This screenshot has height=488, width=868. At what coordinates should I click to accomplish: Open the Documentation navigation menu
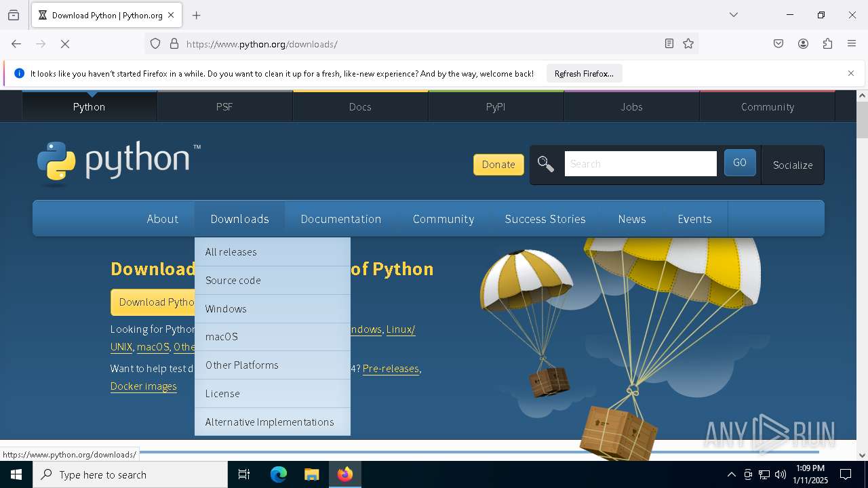(x=341, y=219)
